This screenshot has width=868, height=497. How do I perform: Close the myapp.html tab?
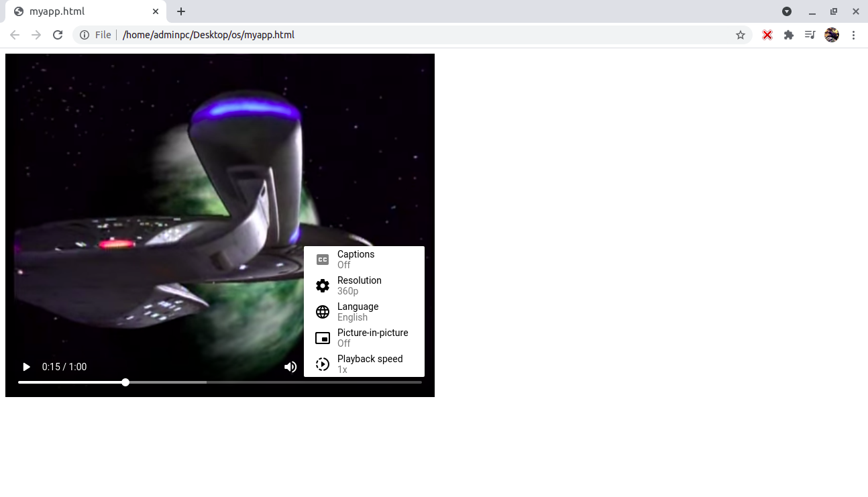156,11
